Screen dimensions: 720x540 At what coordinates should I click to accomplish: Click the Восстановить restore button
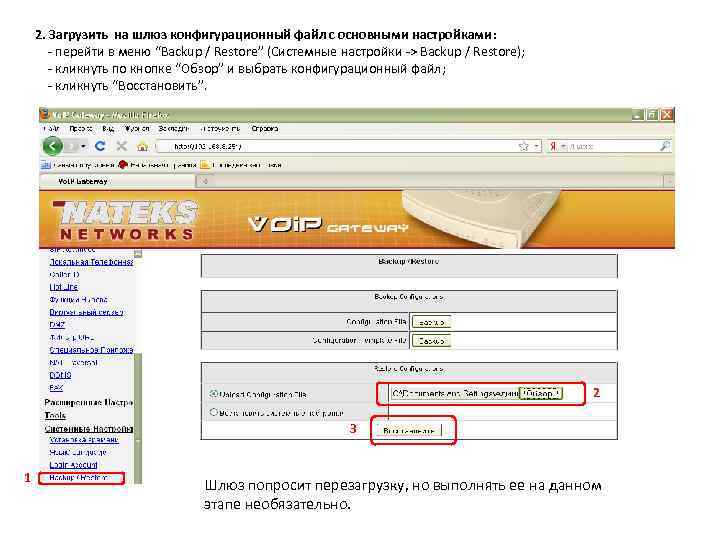[x=409, y=431]
